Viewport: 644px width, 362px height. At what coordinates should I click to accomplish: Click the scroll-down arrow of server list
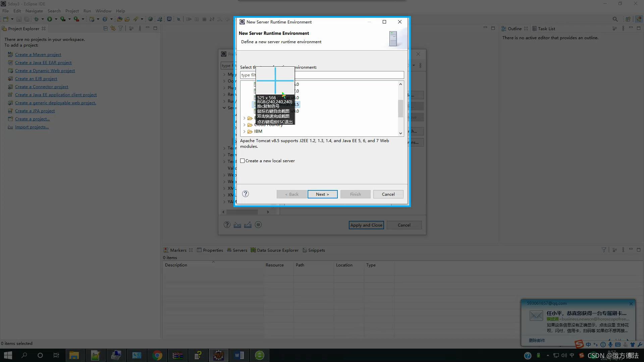pyautogui.click(x=400, y=133)
